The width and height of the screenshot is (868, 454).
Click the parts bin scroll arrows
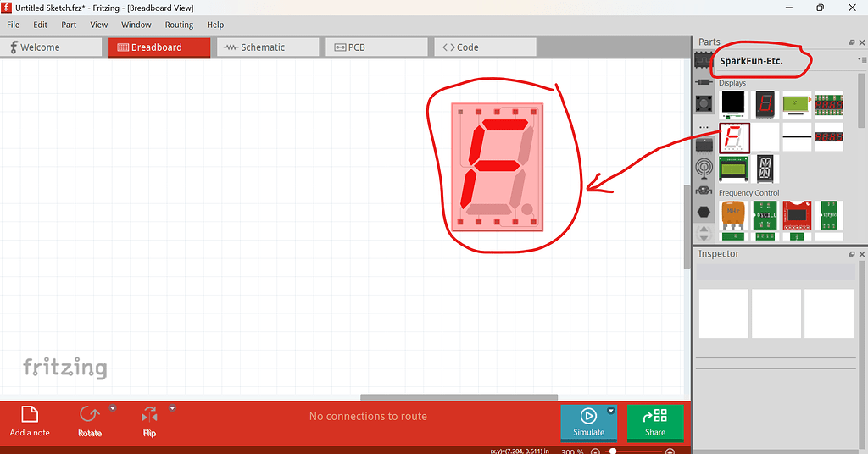[x=704, y=234]
